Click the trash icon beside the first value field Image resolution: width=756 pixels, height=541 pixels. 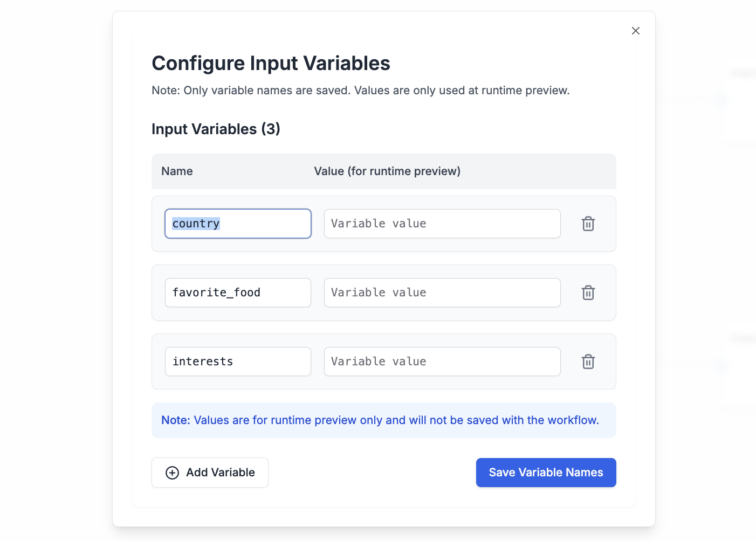click(x=588, y=224)
